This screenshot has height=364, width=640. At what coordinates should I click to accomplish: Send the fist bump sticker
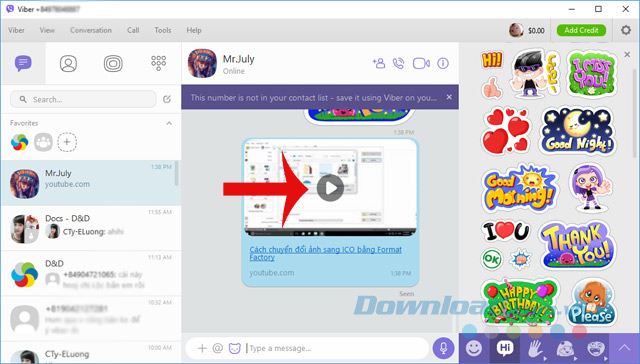click(x=521, y=259)
